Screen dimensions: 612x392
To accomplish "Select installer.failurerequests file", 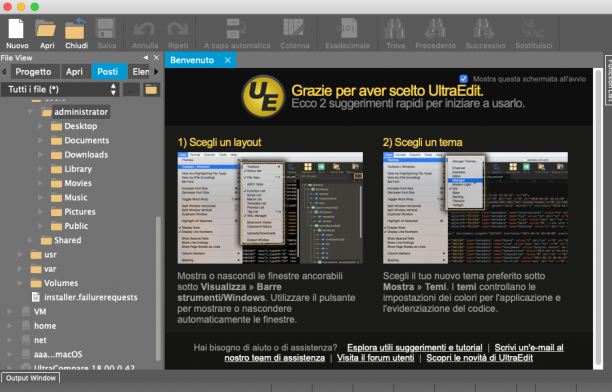I will [85, 298].
